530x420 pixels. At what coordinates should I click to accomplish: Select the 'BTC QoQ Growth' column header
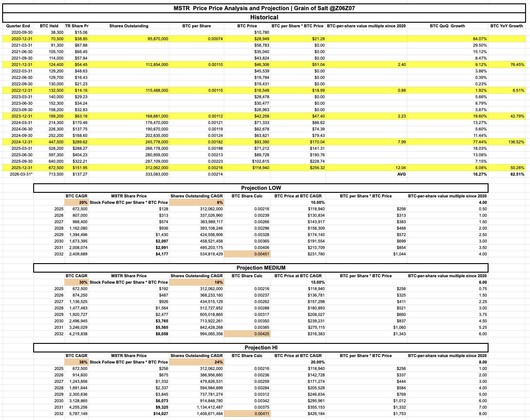447,26
